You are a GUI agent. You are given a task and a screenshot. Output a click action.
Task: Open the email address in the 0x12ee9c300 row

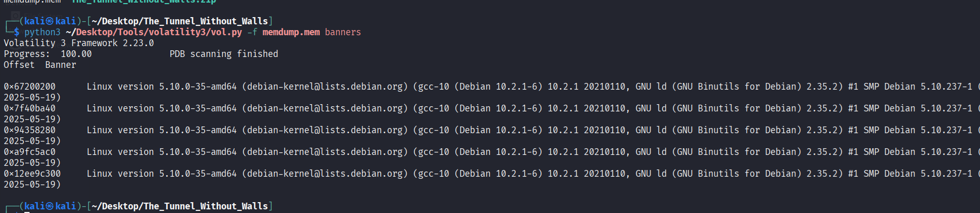tap(325, 174)
